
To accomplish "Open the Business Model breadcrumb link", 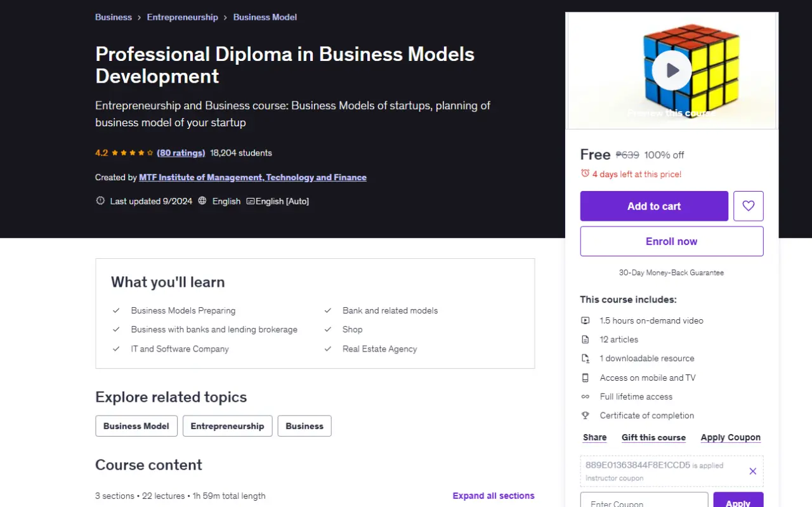I will pyautogui.click(x=265, y=17).
